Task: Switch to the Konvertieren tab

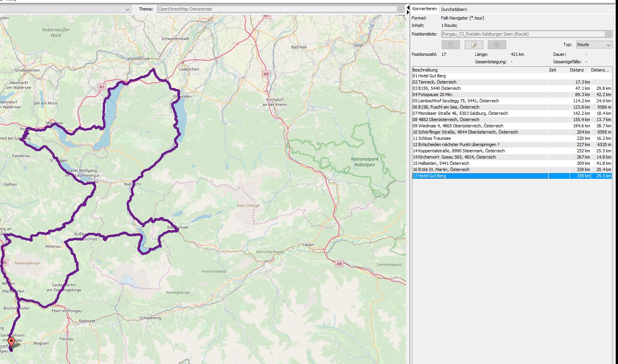Action: pos(425,9)
